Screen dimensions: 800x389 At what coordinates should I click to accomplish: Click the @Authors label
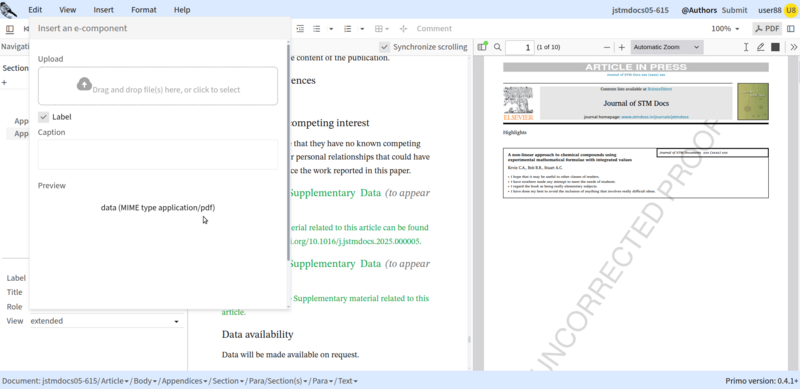(x=699, y=10)
